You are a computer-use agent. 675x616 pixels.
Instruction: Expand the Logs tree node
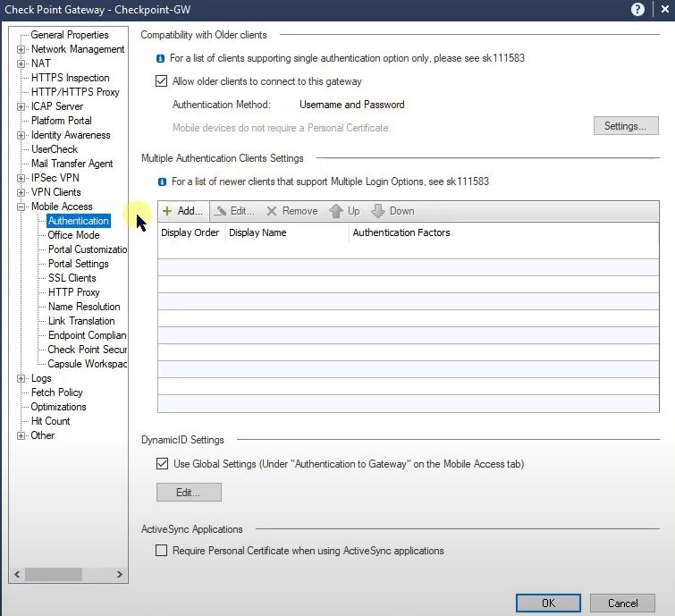[21, 378]
